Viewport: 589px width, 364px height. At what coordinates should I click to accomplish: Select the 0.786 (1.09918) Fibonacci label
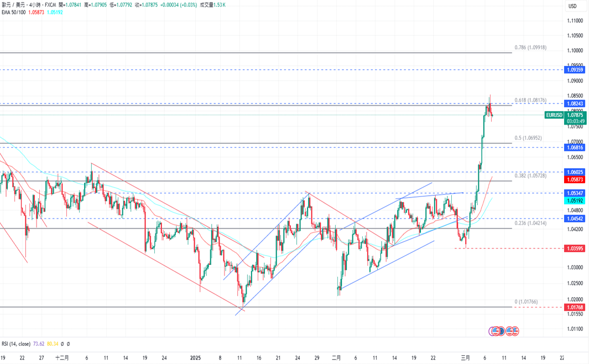(530, 48)
